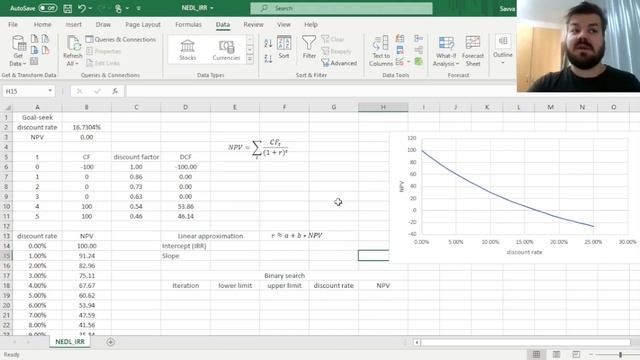
Task: Switch to Page Break Preview in status bar
Action: (576, 354)
